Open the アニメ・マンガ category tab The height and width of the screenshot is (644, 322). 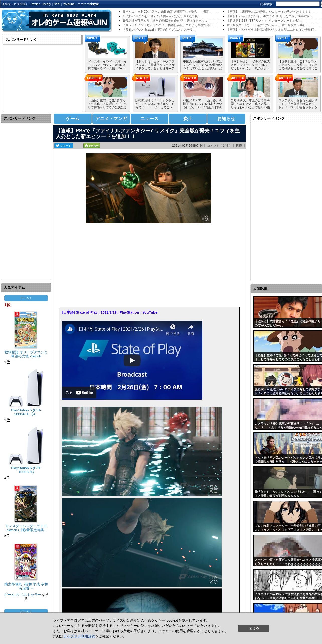pos(111,119)
